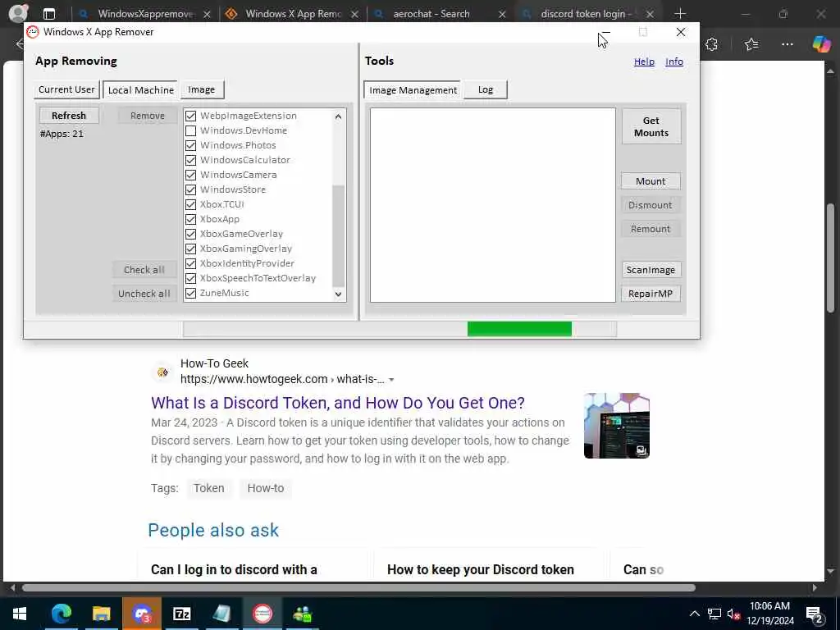Open the Image Management tab
This screenshot has height=630, width=840.
click(x=413, y=90)
